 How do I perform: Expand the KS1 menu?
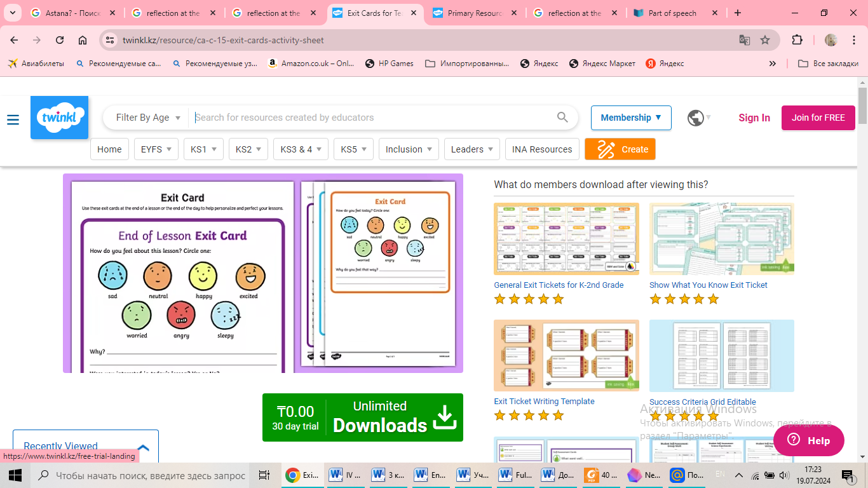tap(204, 149)
